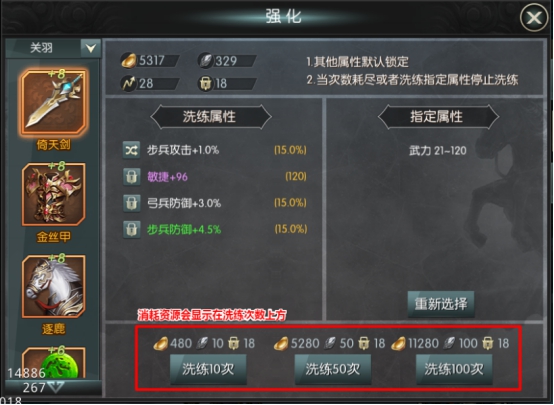Select the green jade equipment icon

tap(54, 363)
